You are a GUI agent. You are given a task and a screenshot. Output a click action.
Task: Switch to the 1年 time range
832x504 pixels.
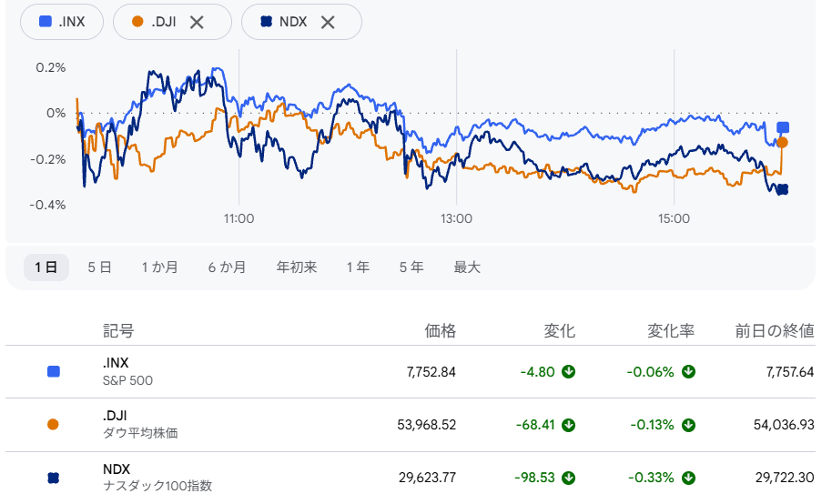point(358,267)
